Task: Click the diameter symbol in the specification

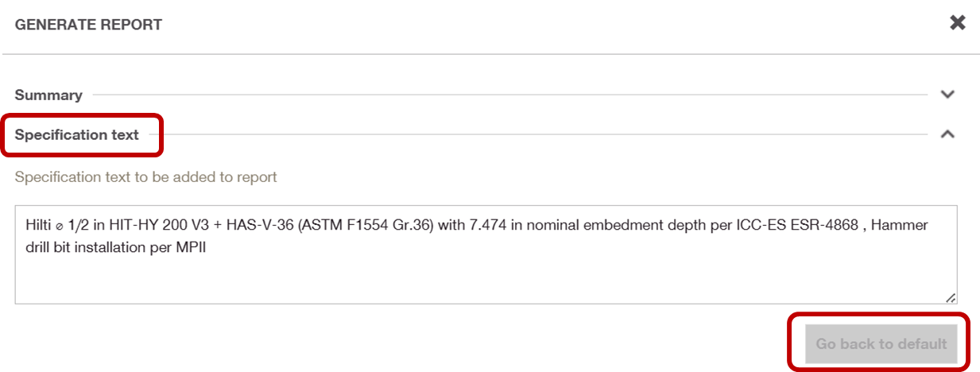Action: coord(60,226)
